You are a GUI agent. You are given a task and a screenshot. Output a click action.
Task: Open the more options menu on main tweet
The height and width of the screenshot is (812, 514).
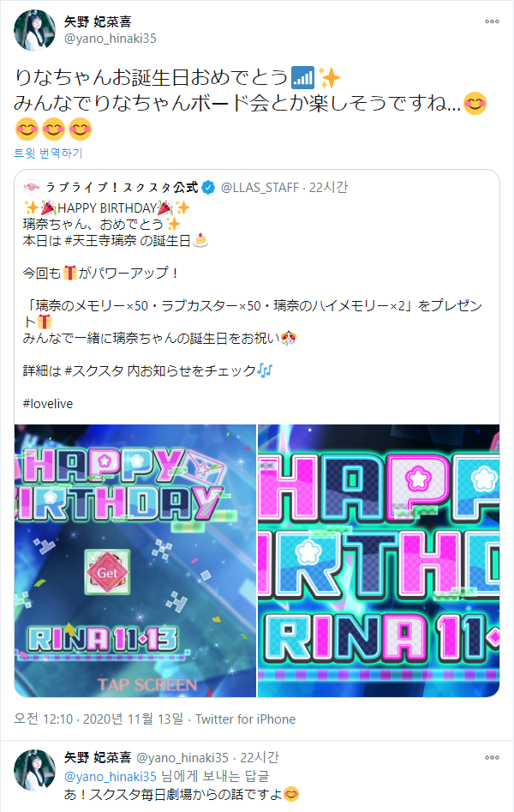coord(492,21)
